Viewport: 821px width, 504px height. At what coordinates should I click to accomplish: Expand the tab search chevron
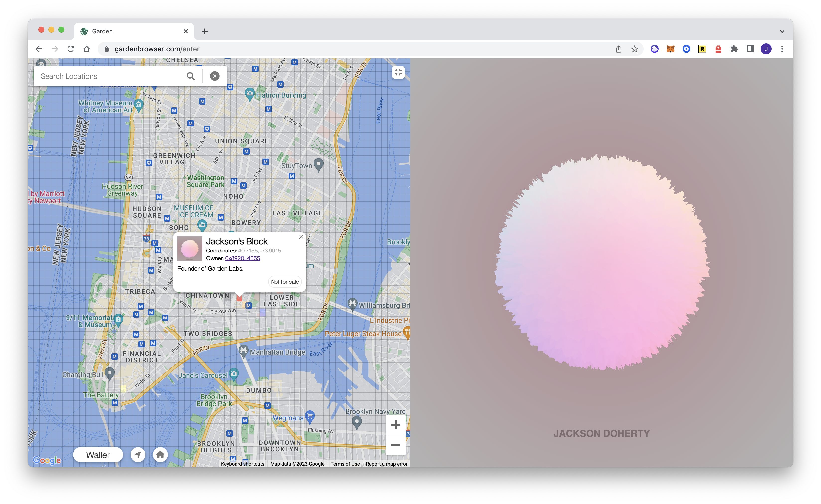(x=782, y=31)
